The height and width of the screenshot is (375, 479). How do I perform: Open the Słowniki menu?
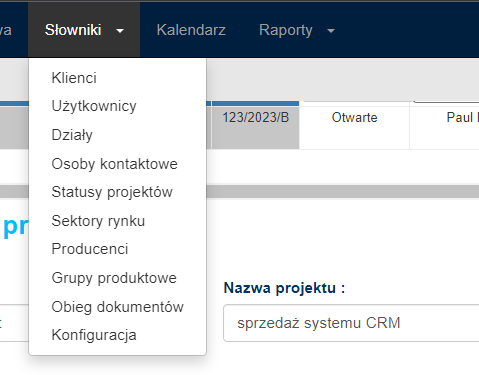coord(84,30)
